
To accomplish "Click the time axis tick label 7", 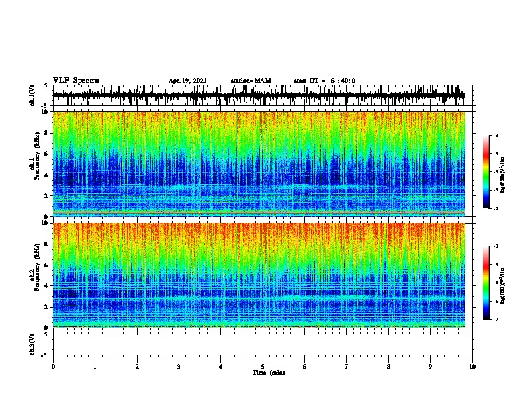I will (x=347, y=367).
